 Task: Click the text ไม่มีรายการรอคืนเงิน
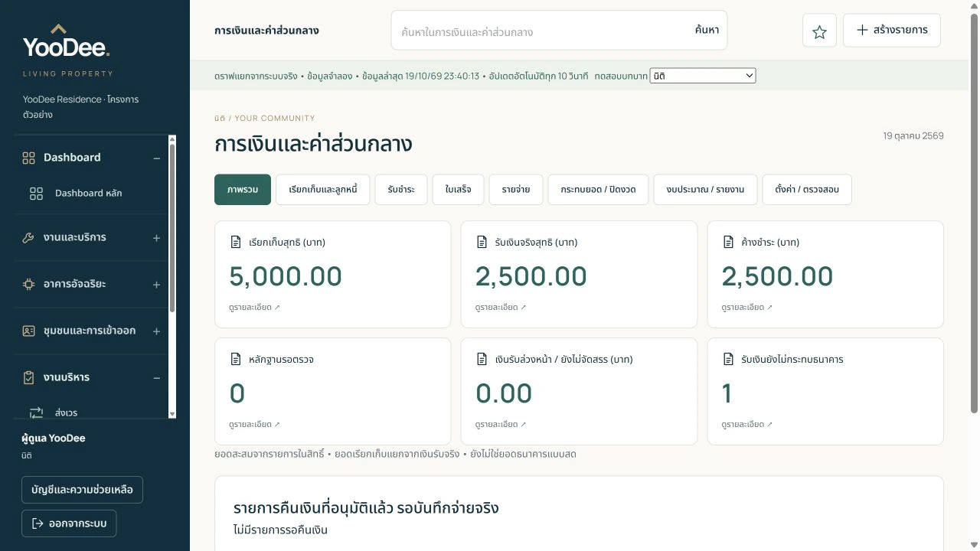tap(280, 530)
